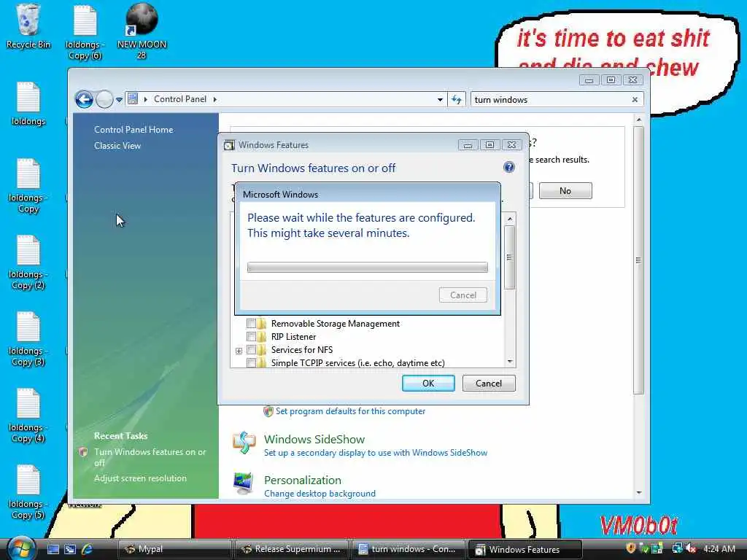Image resolution: width=747 pixels, height=560 pixels.
Task: Open the Windows SideShow heading link
Action: point(314,439)
